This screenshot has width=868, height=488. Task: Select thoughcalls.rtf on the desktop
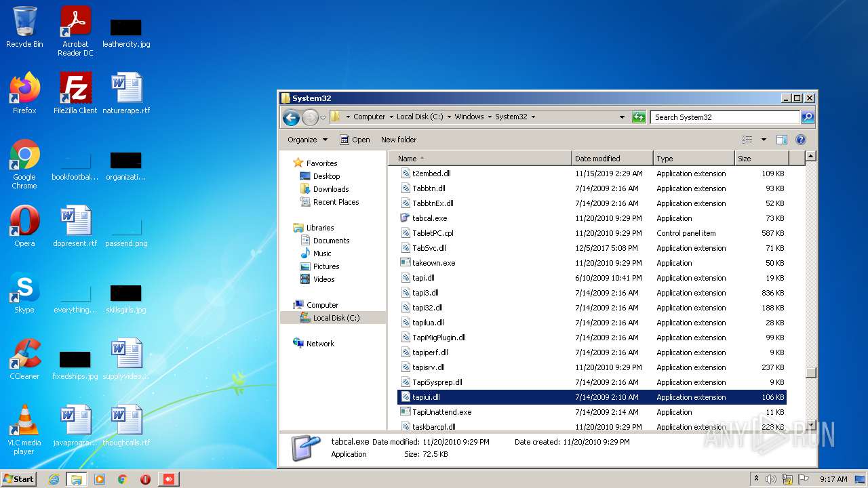(x=126, y=426)
